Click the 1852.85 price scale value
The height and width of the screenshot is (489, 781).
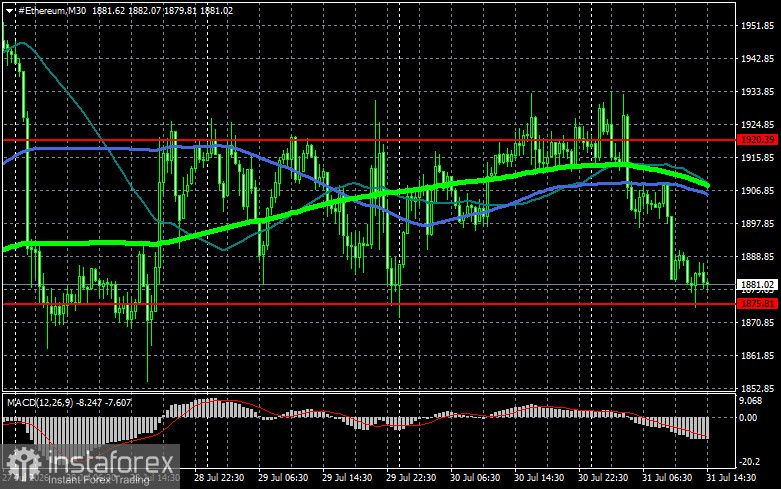(x=757, y=388)
